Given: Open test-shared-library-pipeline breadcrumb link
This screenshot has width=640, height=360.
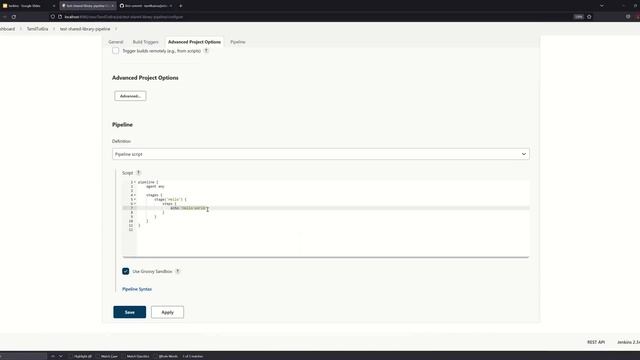Looking at the screenshot, I should [x=85, y=29].
